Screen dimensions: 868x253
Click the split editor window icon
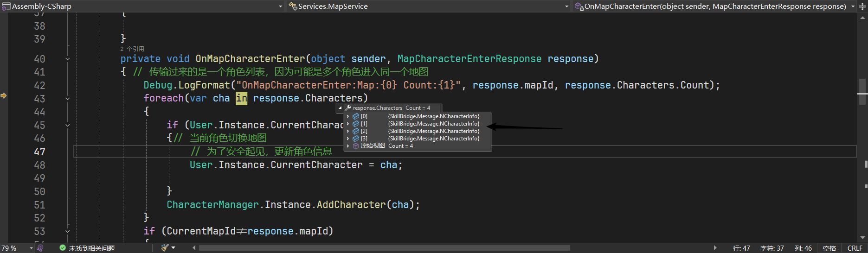(862, 6)
